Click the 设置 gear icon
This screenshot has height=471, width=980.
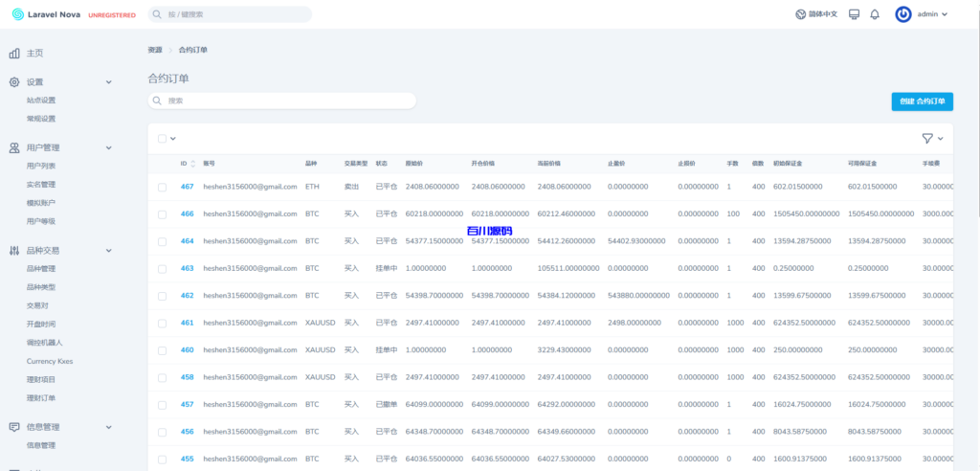[14, 82]
